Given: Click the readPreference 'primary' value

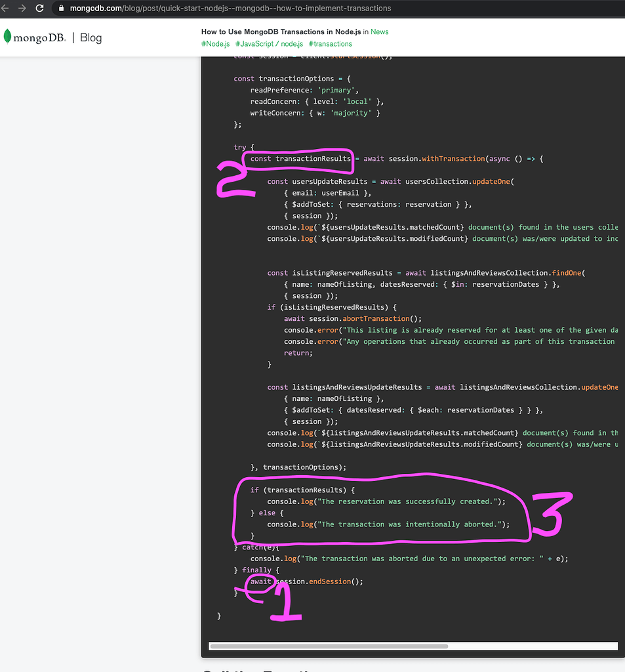Looking at the screenshot, I should coord(336,90).
